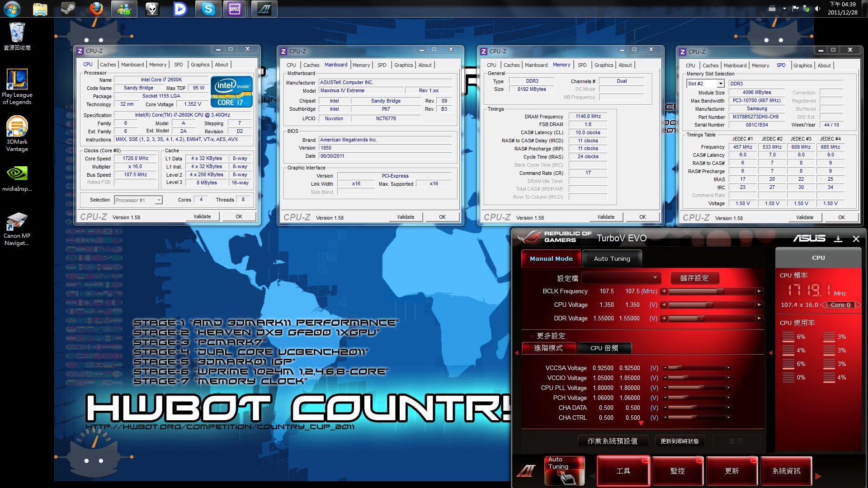Viewport: 868px width, 488px height.
Task: Launch Steam from the taskbar
Action: pyautogui.click(x=68, y=9)
